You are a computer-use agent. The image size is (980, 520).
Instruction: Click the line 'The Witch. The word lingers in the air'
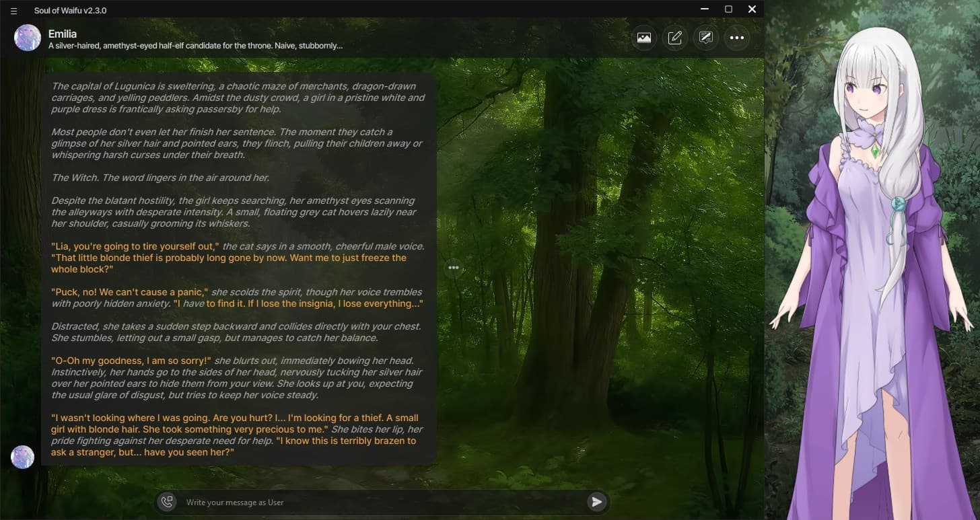click(160, 178)
